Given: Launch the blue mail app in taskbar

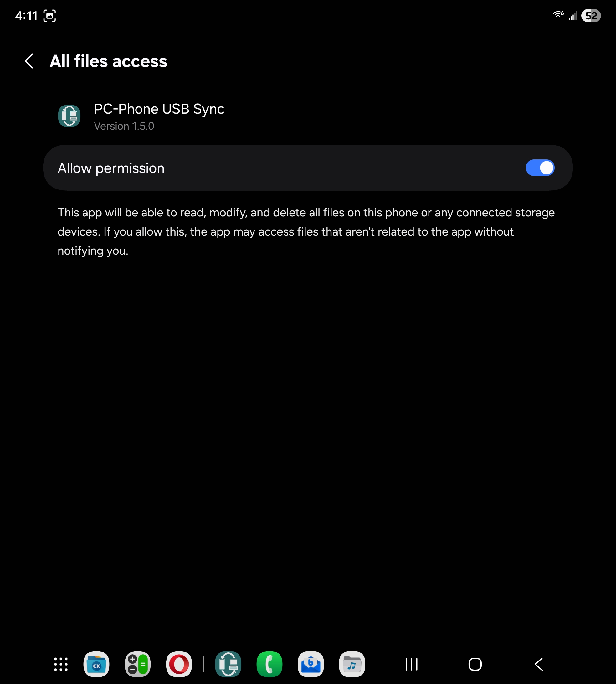Looking at the screenshot, I should (x=311, y=664).
